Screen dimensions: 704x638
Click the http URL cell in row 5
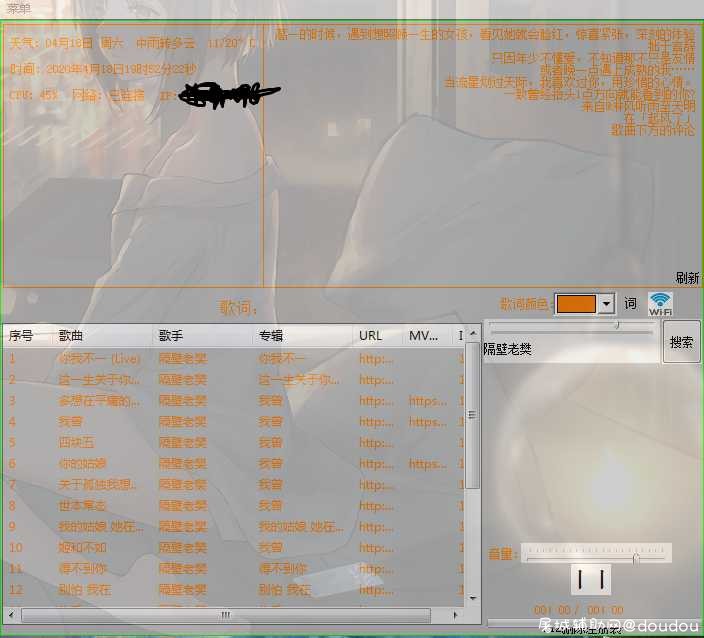click(376, 442)
